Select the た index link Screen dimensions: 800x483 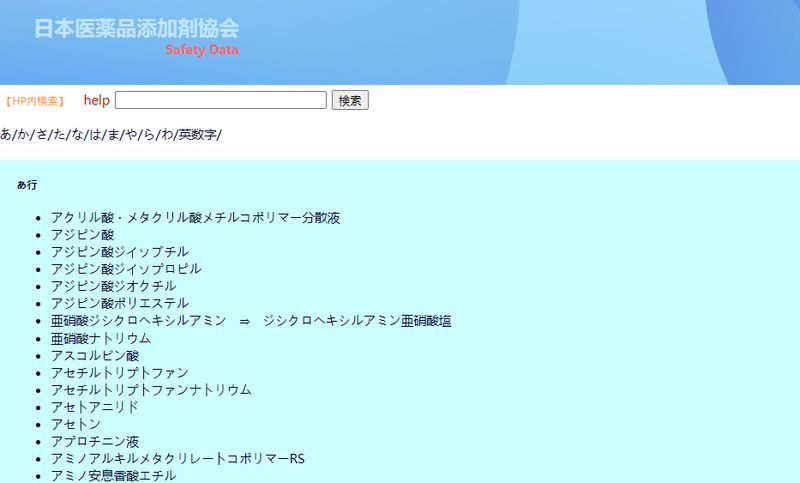point(60,135)
